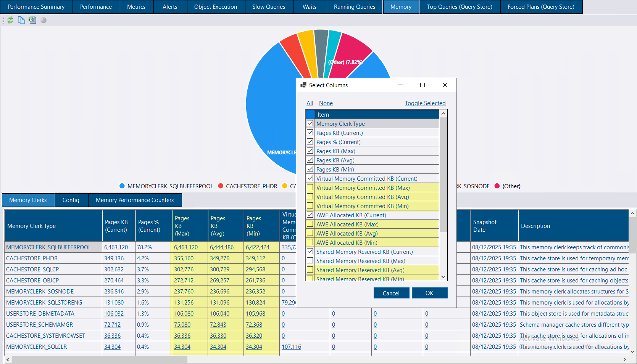Click the Toggle Selected link
Viewport: 637px width, 364px height.
(x=425, y=103)
